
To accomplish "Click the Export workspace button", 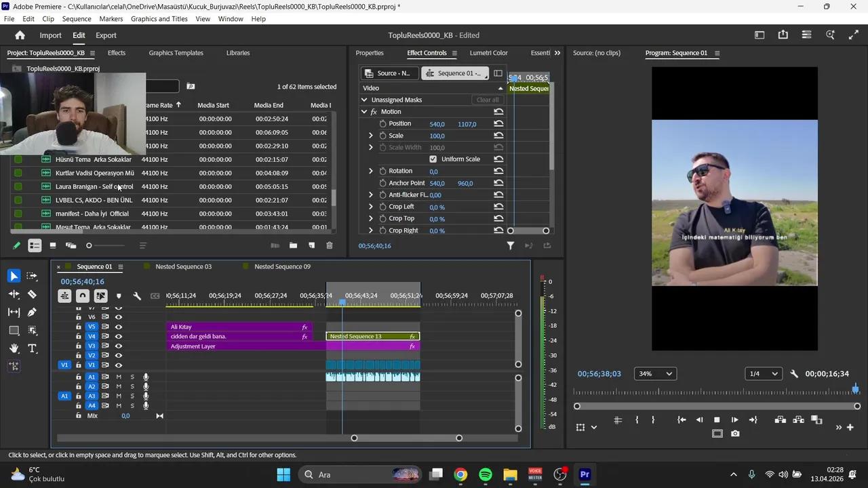I will [x=106, y=35].
